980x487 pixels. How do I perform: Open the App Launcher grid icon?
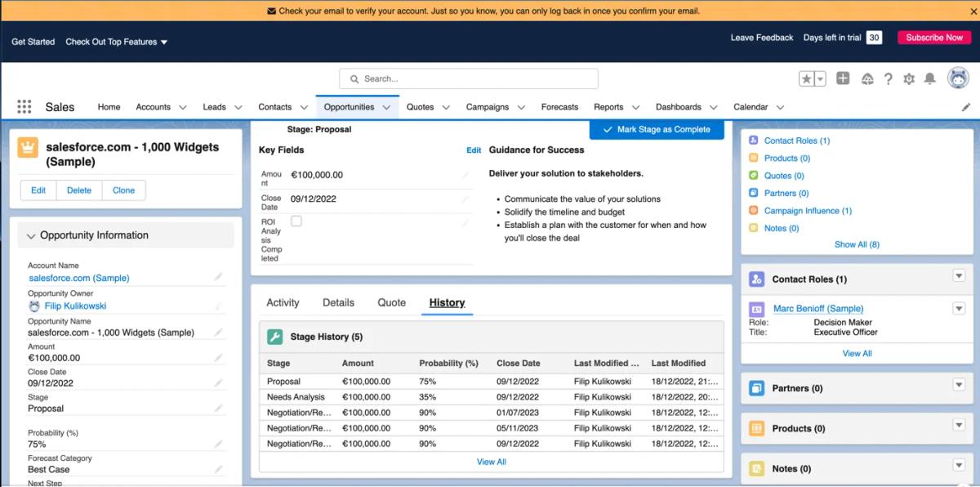(x=24, y=107)
